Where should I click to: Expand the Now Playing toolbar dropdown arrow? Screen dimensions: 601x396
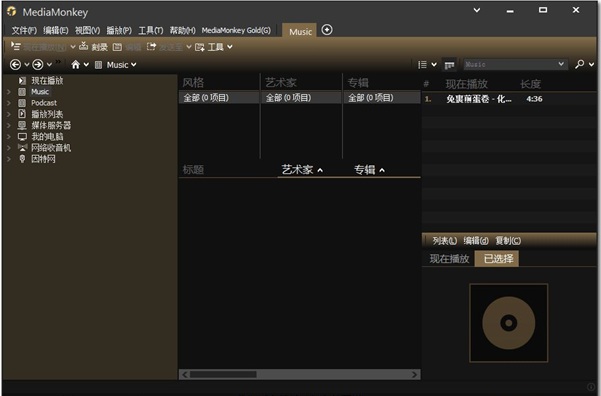pyautogui.click(x=73, y=47)
